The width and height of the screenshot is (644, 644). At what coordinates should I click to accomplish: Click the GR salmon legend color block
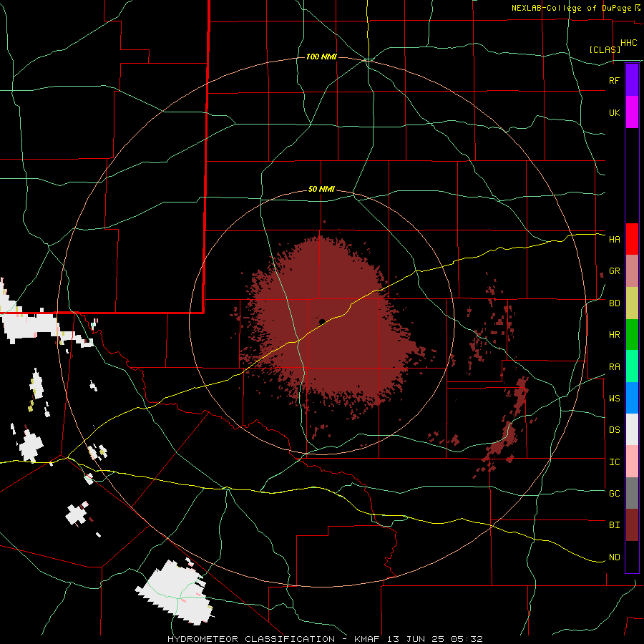tap(632, 271)
